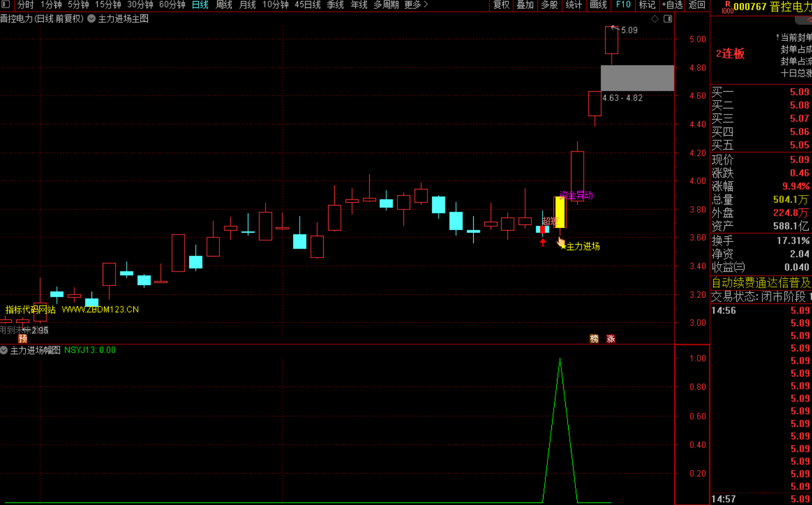This screenshot has width=812, height=505.
Task: Click the yellow 资金异动 candlestick
Action: (x=560, y=212)
